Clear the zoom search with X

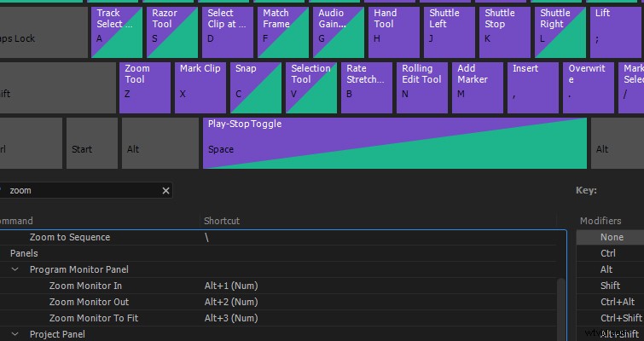(x=166, y=191)
